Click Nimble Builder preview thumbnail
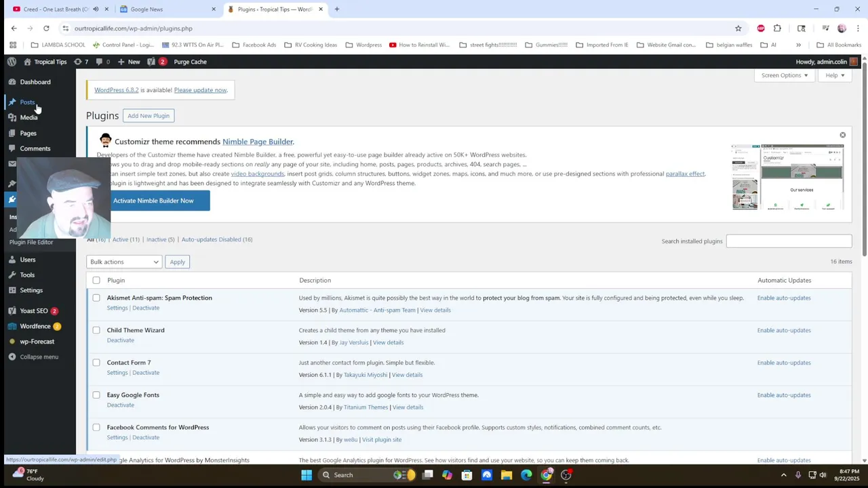Screen dimensions: 868x488 [788, 177]
